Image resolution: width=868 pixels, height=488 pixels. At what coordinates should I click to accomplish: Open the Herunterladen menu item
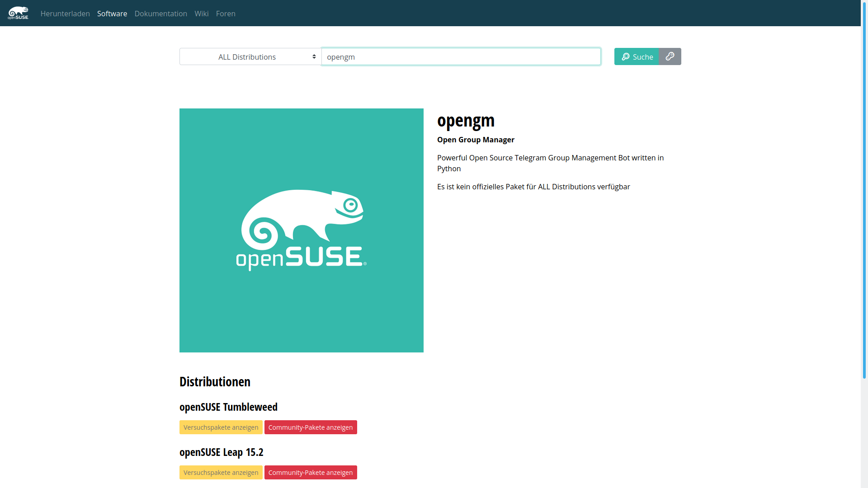pyautogui.click(x=65, y=14)
